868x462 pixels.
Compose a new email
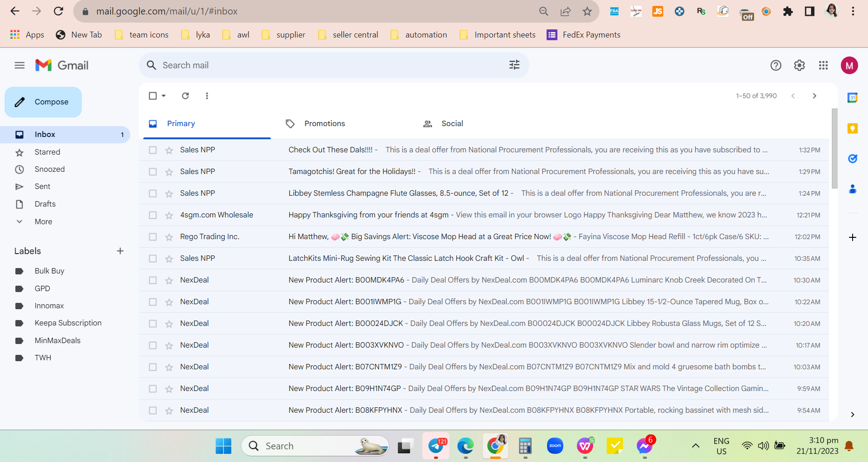tap(43, 102)
